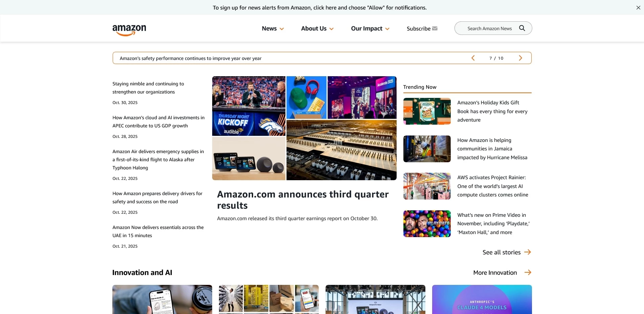Expand the About Us dropdown
This screenshot has height=314, width=644.
[331, 29]
